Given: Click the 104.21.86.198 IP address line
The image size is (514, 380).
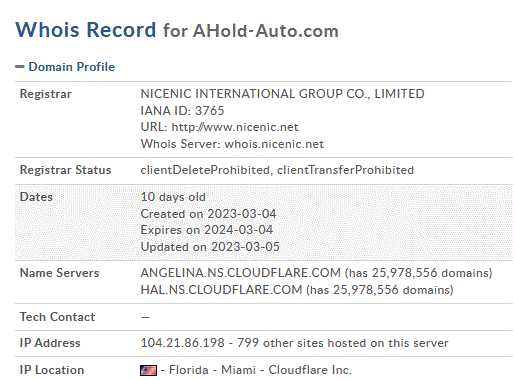Looking at the screenshot, I should tap(294, 343).
